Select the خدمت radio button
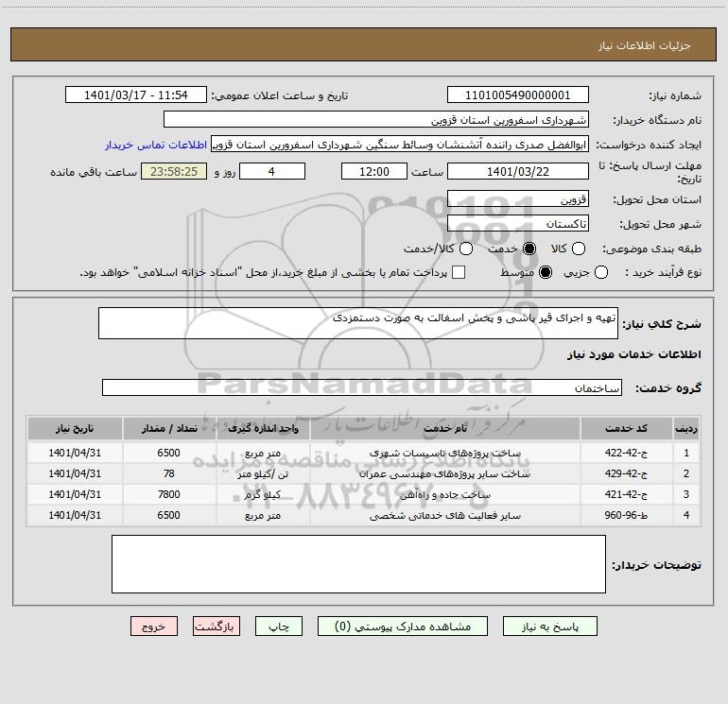The image size is (728, 704). click(529, 249)
